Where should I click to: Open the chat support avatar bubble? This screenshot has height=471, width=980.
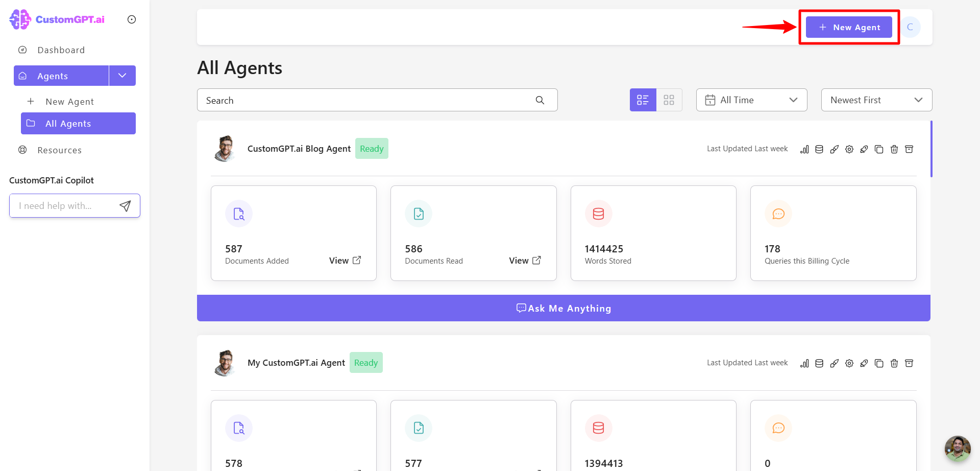958,449
